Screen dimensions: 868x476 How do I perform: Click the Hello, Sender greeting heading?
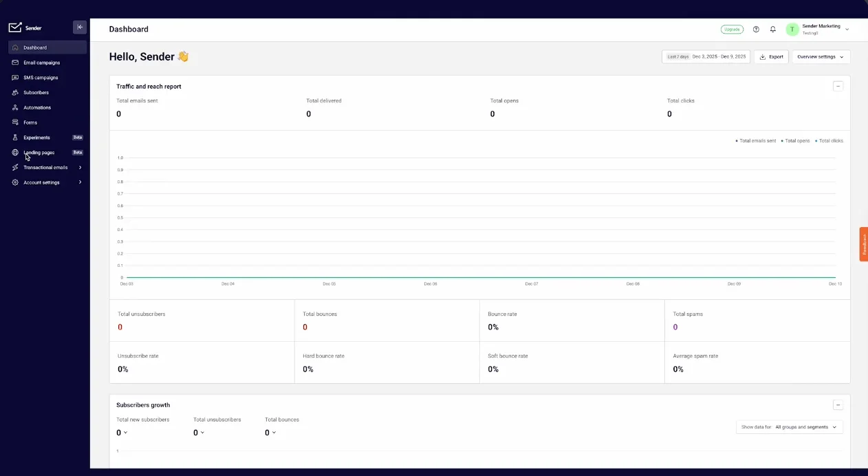[149, 57]
